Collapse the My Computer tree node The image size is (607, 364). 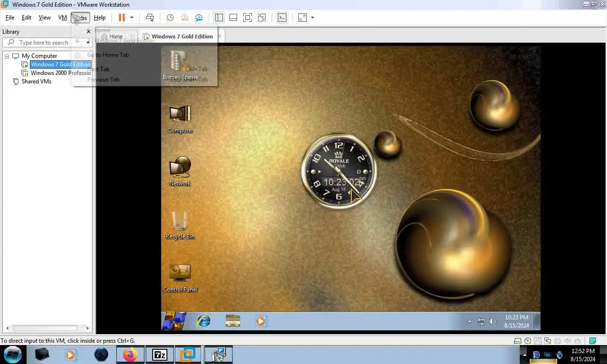tap(7, 56)
